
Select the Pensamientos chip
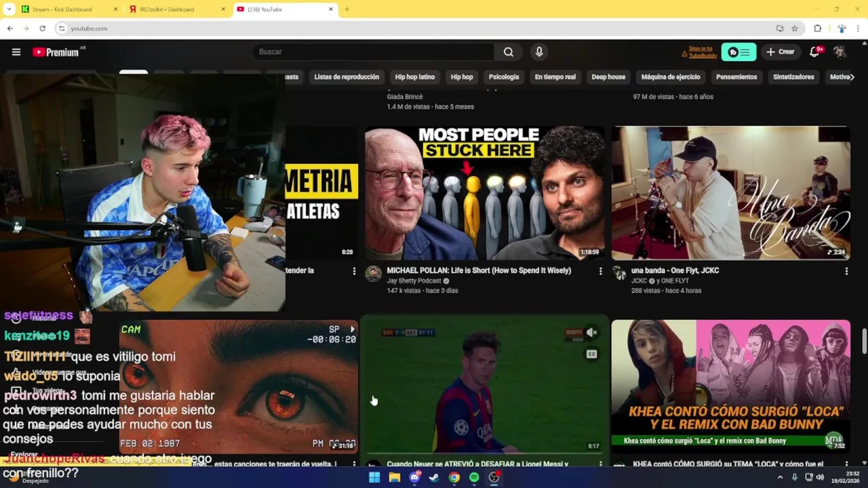(x=736, y=77)
